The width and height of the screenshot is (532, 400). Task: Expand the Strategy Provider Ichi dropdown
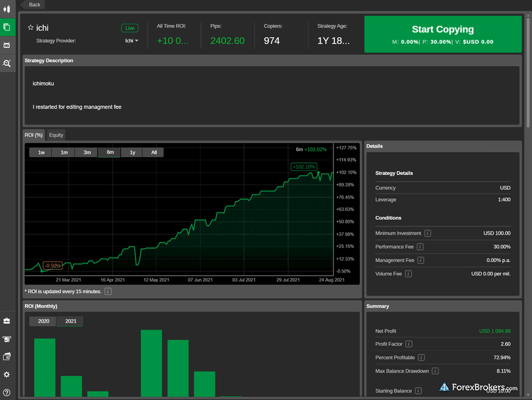[132, 41]
